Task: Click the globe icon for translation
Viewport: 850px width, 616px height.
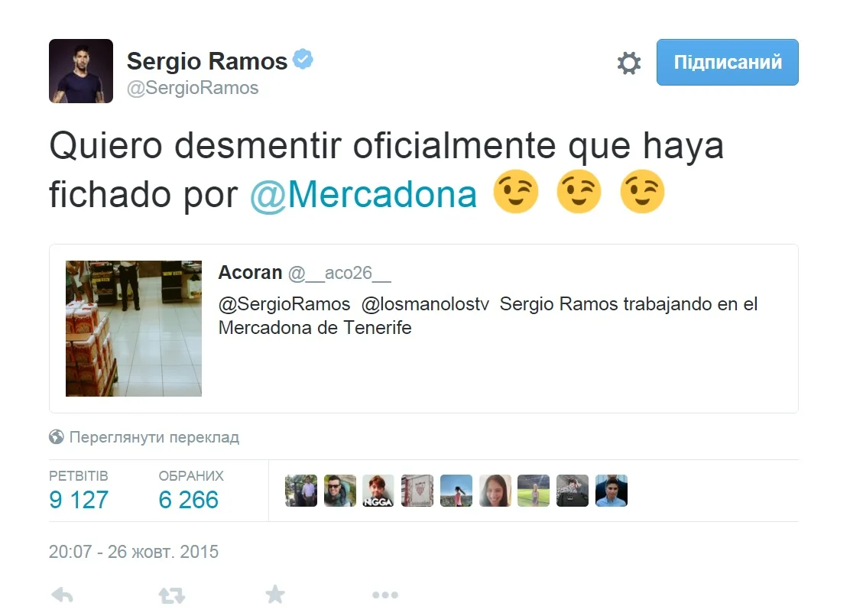Action: 57,436
